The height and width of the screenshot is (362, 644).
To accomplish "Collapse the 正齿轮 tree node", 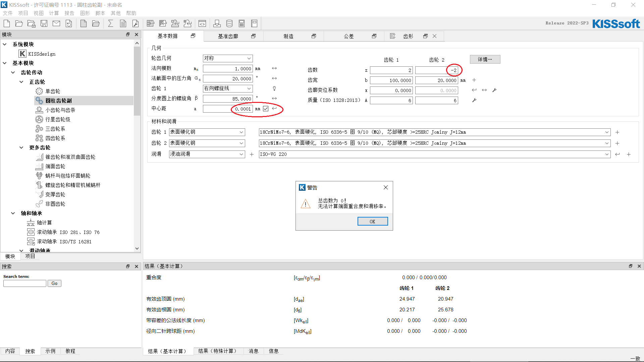I will [21, 82].
